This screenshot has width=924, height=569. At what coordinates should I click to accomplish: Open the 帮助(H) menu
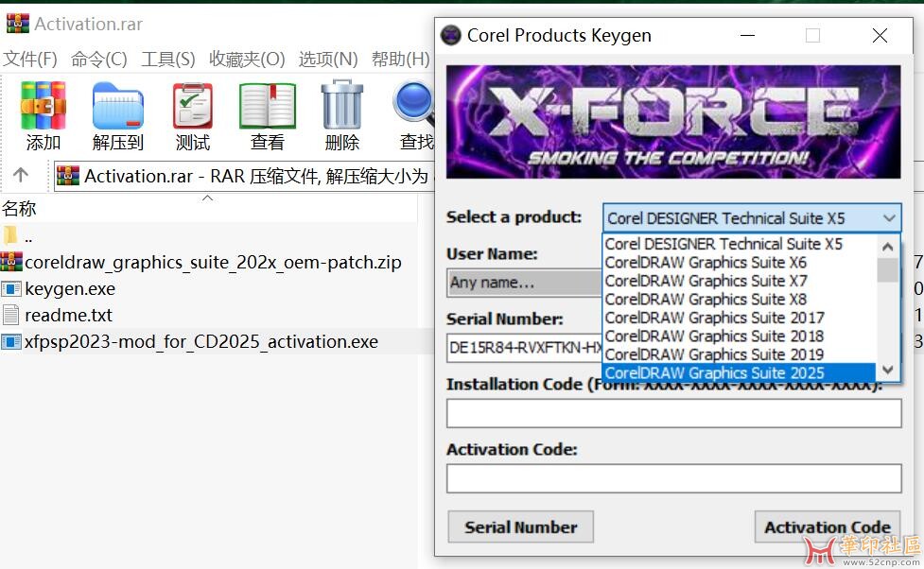[x=401, y=59]
